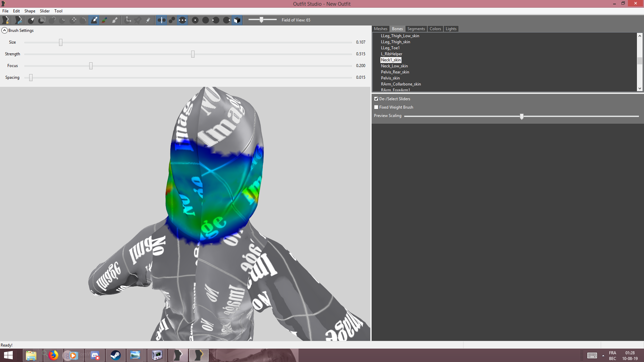This screenshot has height=362, width=644.
Task: Open the Slider menu
Action: click(x=45, y=11)
